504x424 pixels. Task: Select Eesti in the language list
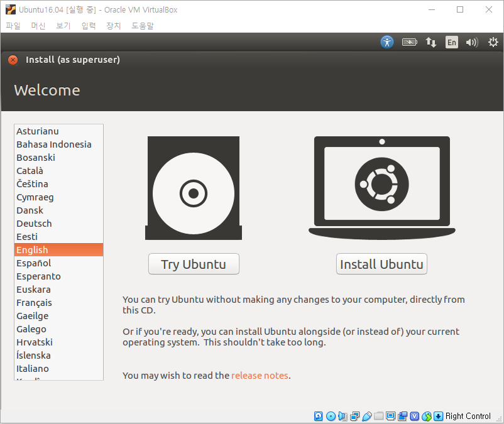click(x=59, y=236)
